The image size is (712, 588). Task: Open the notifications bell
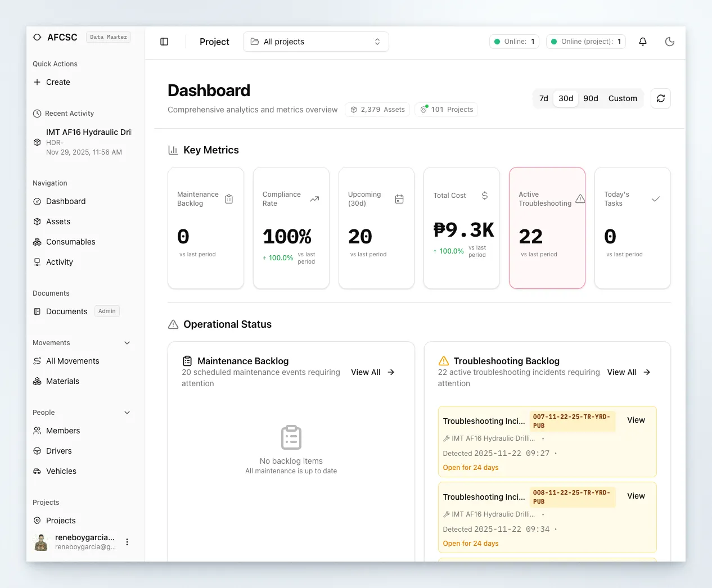[643, 42]
